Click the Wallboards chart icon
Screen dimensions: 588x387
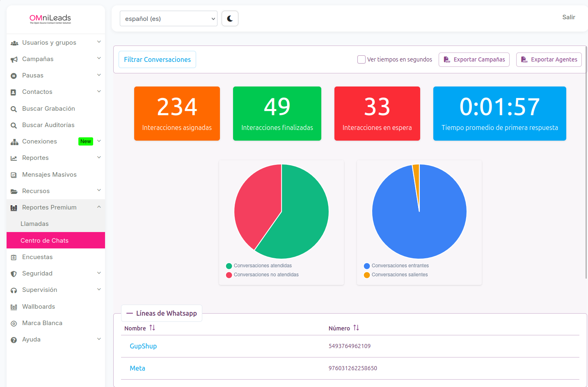click(14, 307)
